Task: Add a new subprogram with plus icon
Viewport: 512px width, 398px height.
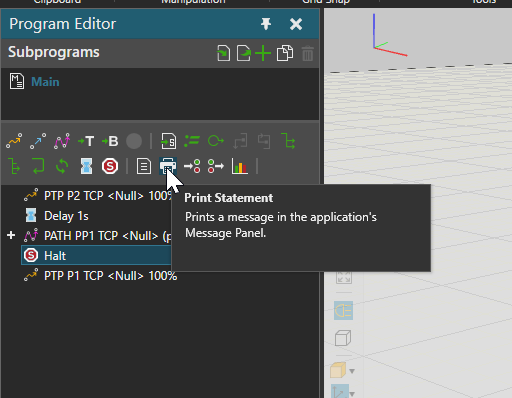Action: (263, 53)
